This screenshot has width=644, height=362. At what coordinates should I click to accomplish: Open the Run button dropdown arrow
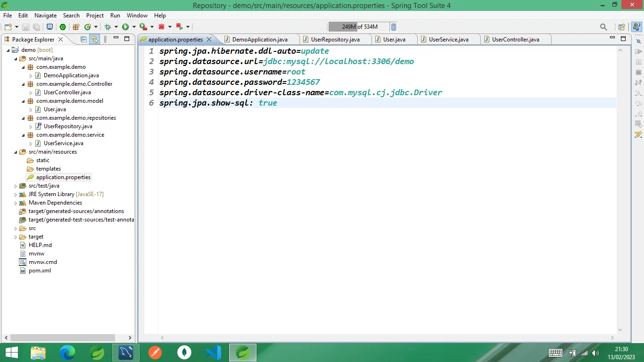pos(134,27)
